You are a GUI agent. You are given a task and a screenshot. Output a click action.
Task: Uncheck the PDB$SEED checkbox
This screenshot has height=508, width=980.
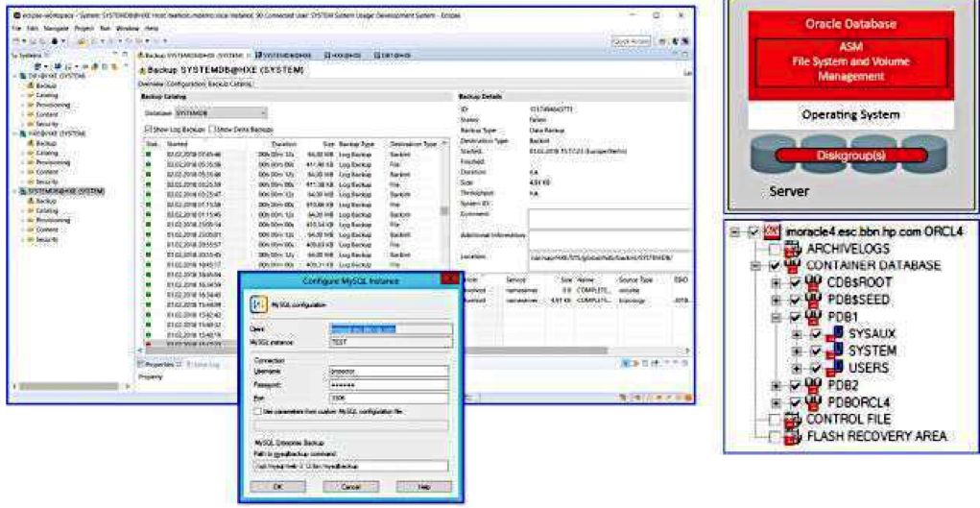point(795,300)
